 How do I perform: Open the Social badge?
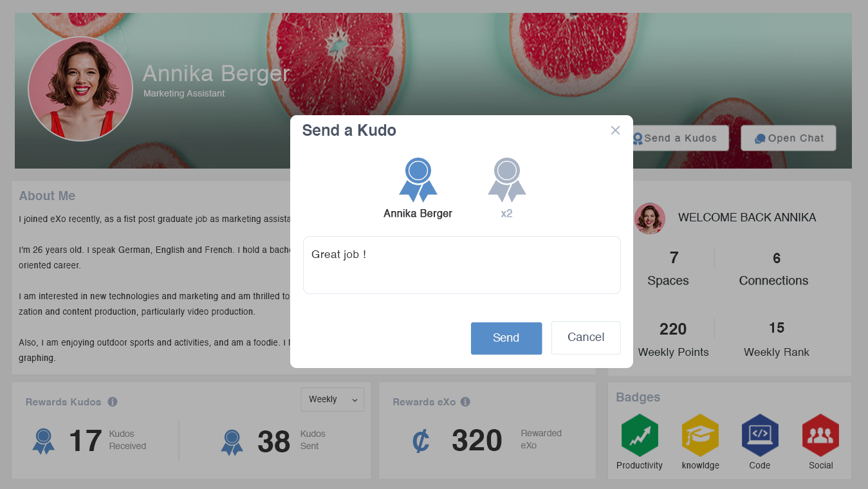[821, 435]
